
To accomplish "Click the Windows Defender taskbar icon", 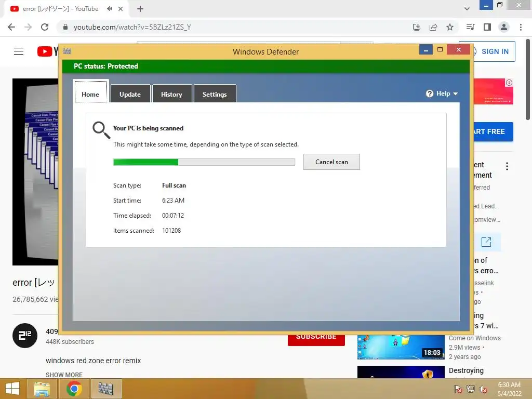I will (106, 389).
